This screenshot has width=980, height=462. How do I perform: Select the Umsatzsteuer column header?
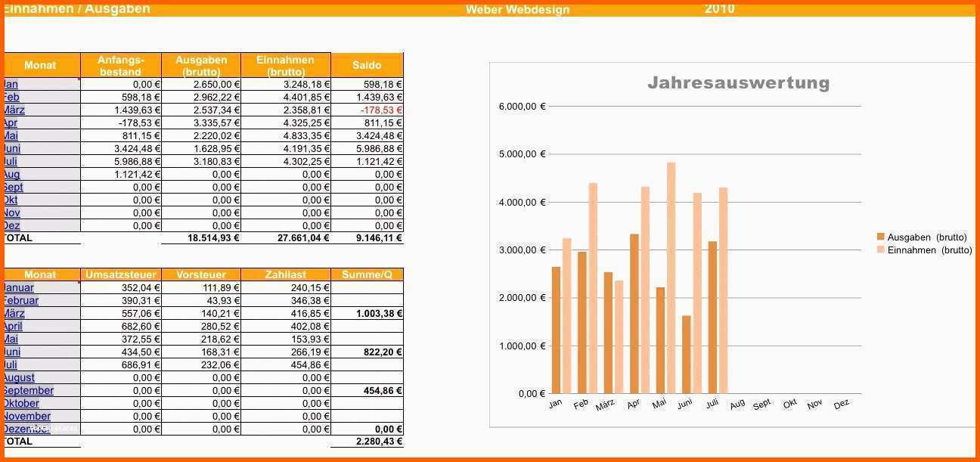coord(121,274)
